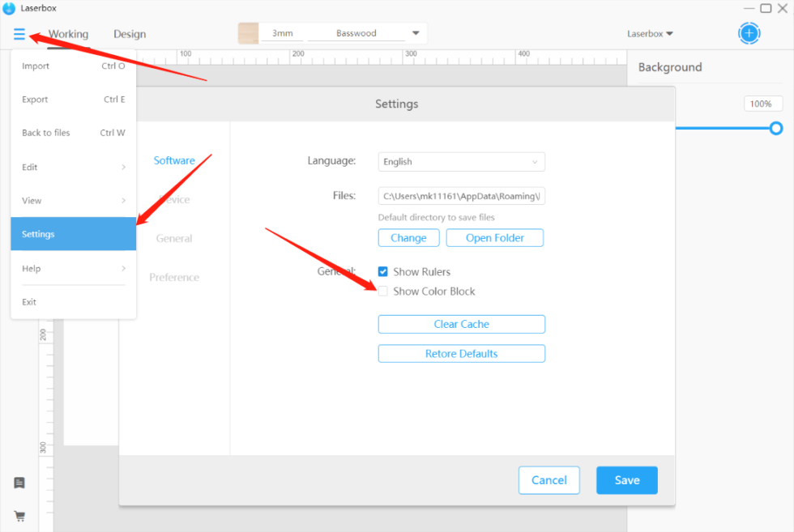The width and height of the screenshot is (794, 532).
Task: Expand the Edit submenu
Action: (x=74, y=167)
